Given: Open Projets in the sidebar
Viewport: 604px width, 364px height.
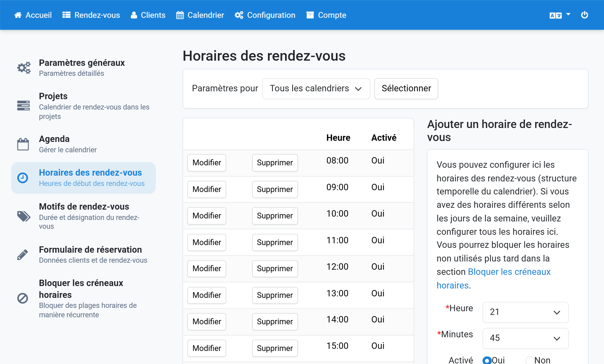Looking at the screenshot, I should [83, 106].
